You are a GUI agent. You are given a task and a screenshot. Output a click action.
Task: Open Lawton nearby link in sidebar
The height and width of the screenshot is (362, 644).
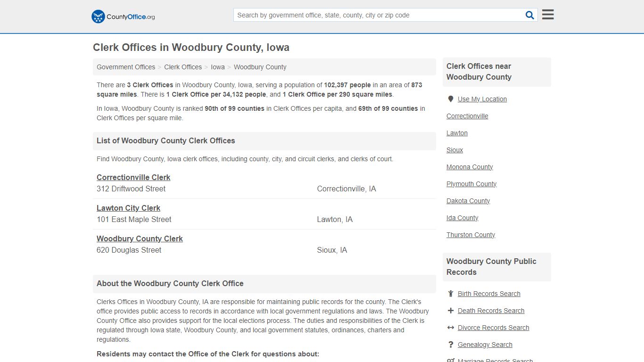pos(457,133)
